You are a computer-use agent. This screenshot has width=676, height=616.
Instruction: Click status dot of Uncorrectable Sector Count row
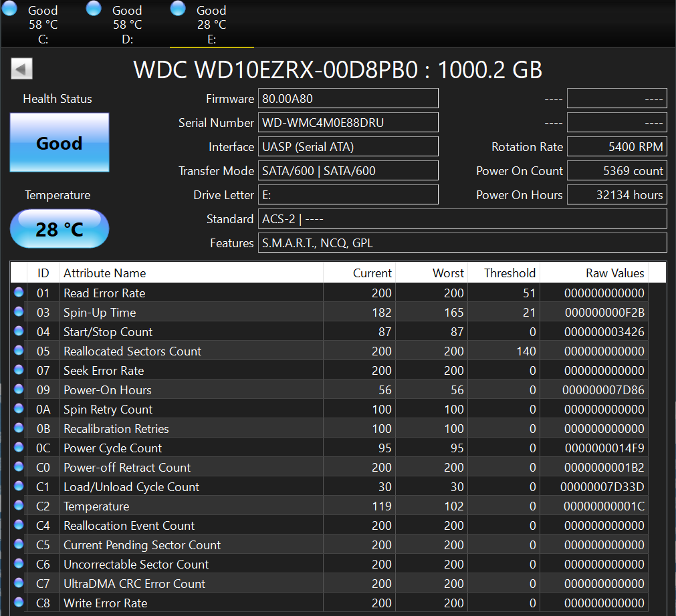tap(19, 563)
